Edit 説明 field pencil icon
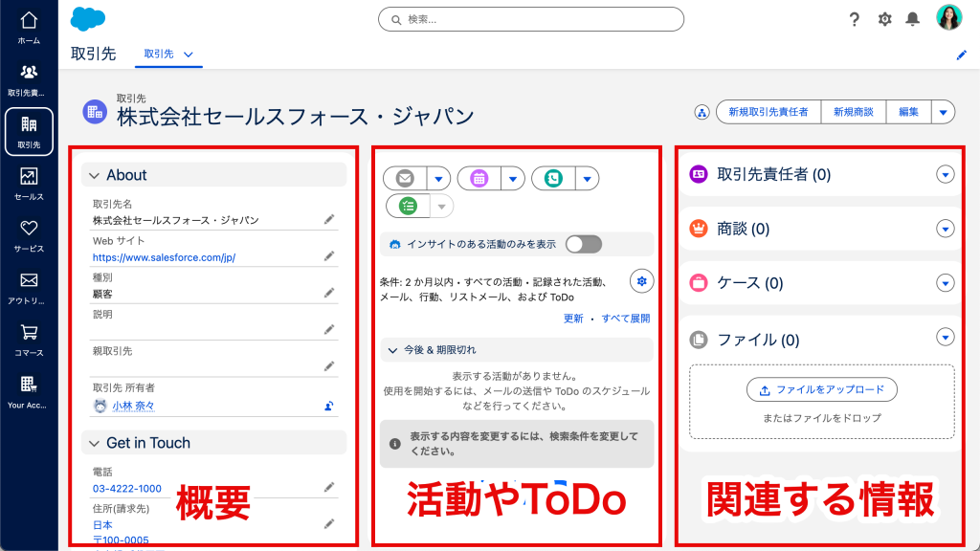This screenshot has height=551, width=980. coord(329,330)
